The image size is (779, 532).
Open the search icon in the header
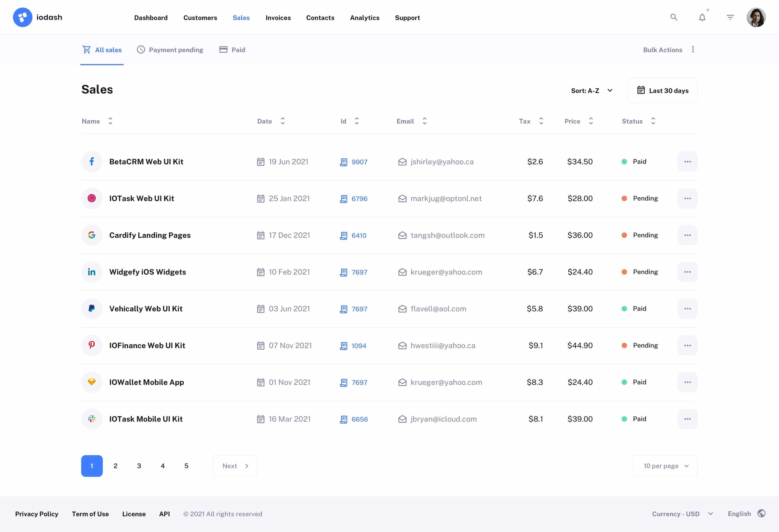[x=674, y=17]
